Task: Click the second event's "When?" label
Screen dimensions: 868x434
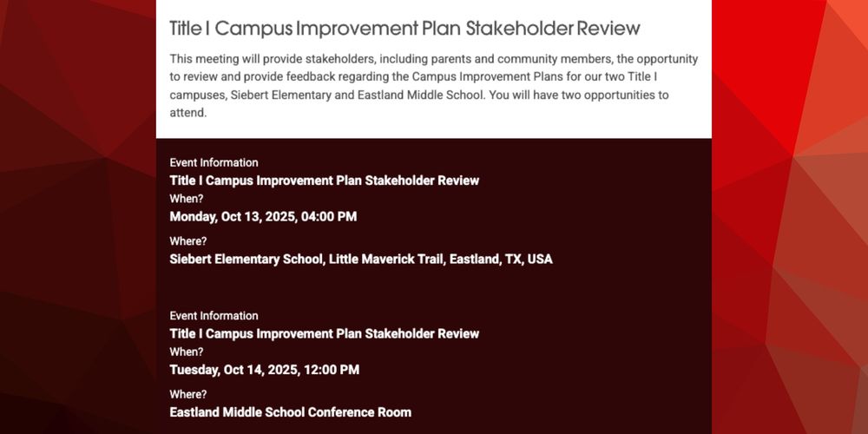Action: [x=186, y=352]
